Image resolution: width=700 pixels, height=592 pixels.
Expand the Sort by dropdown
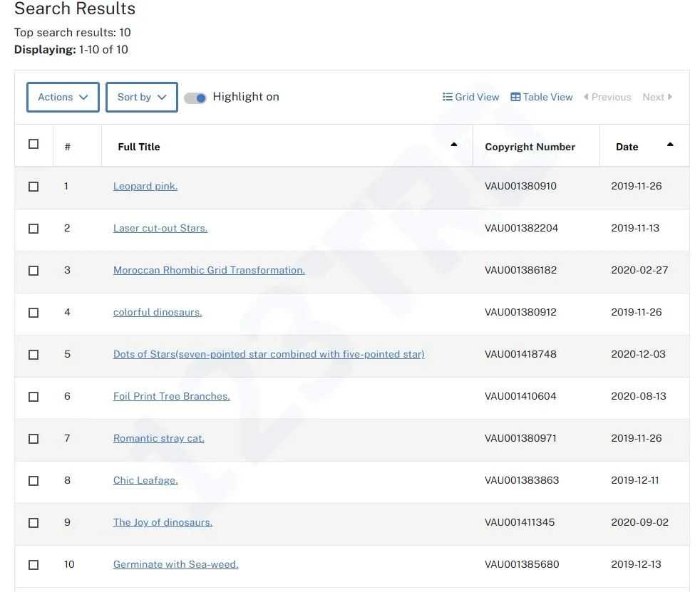pyautogui.click(x=141, y=97)
